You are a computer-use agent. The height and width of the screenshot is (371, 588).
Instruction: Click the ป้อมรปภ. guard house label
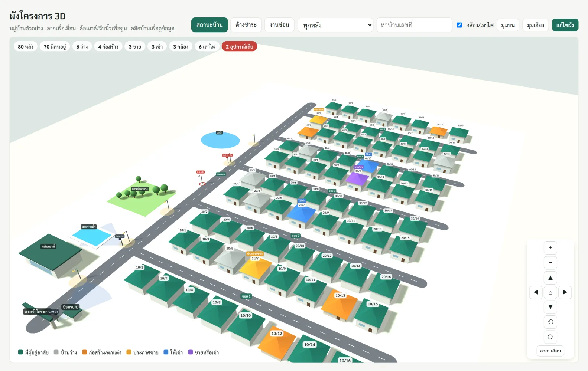point(70,307)
